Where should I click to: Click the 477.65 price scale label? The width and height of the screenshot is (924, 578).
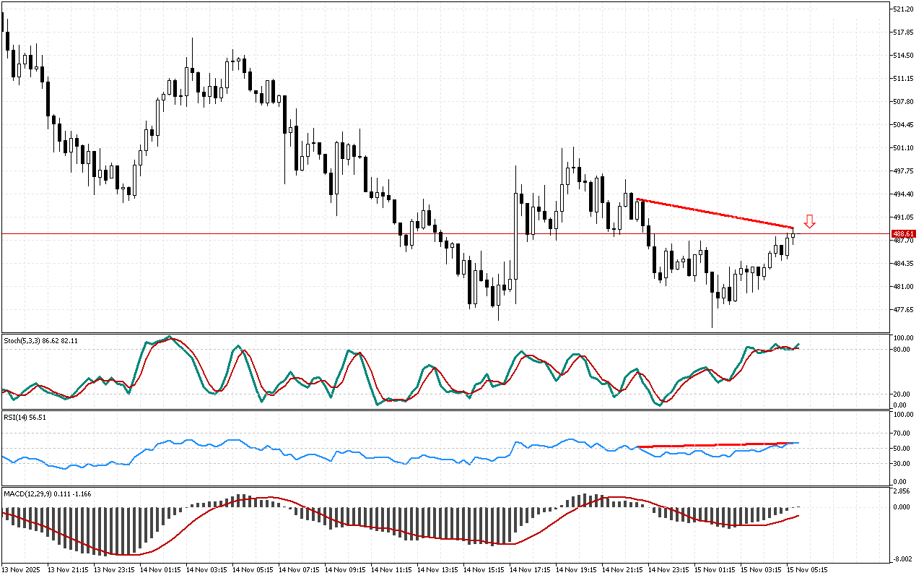pos(903,310)
